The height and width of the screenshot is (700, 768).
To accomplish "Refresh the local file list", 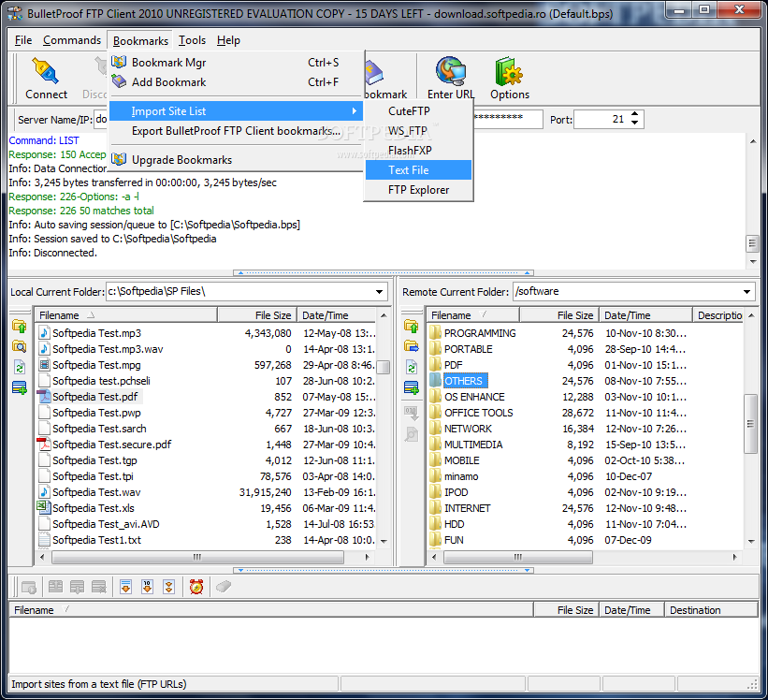I will click(x=19, y=368).
